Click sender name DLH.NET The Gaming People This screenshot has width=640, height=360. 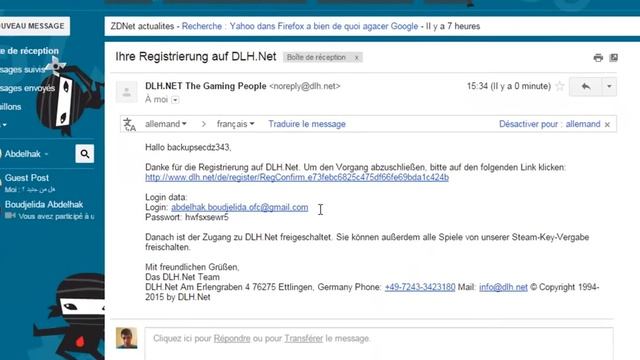click(206, 86)
